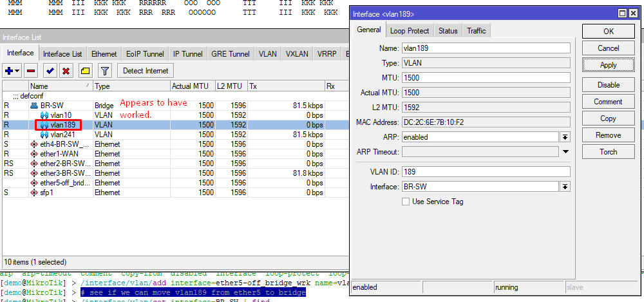Check the Use Service Tag box
Image resolution: width=644 pixels, height=302 pixels.
coord(406,202)
